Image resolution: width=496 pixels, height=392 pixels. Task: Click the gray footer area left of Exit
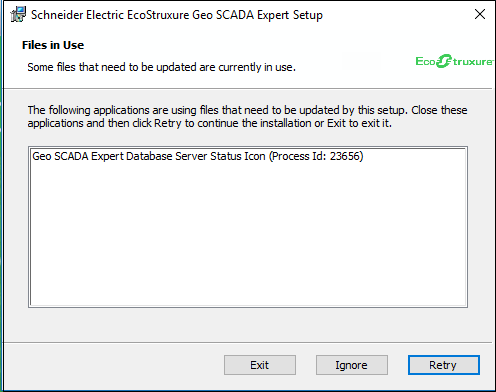[113, 365]
